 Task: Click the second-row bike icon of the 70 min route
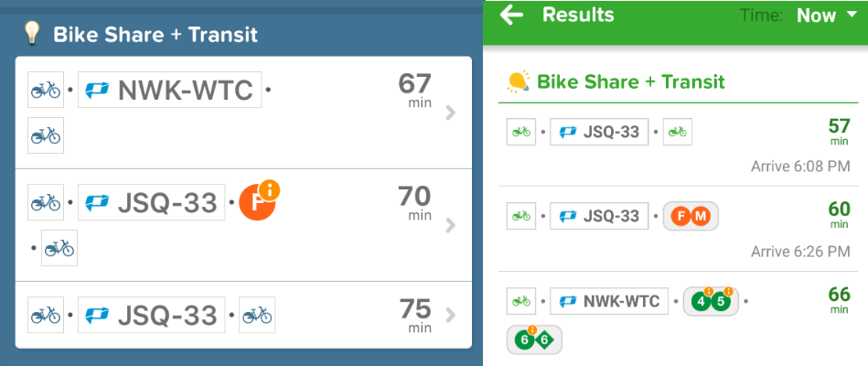point(59,248)
